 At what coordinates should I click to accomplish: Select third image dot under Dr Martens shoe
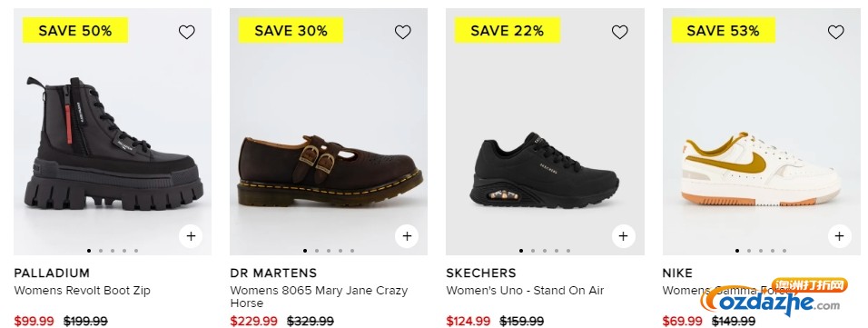pyautogui.click(x=329, y=251)
